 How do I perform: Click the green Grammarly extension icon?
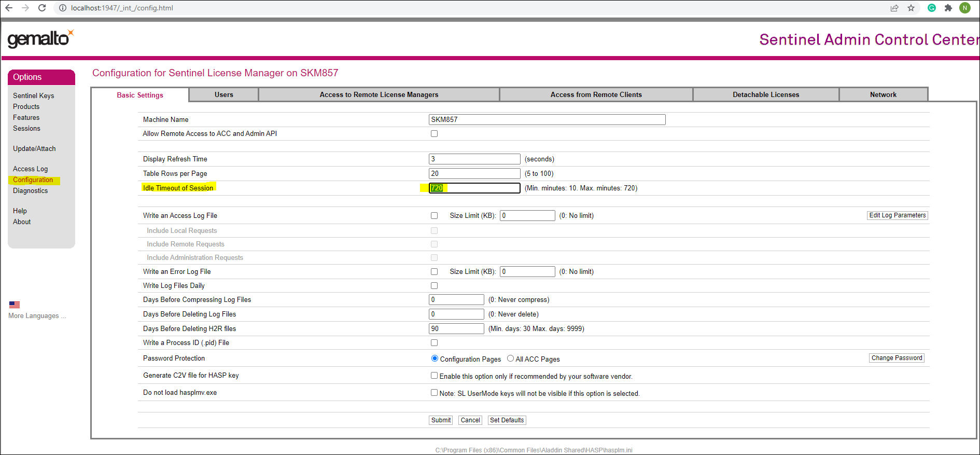[x=932, y=8]
